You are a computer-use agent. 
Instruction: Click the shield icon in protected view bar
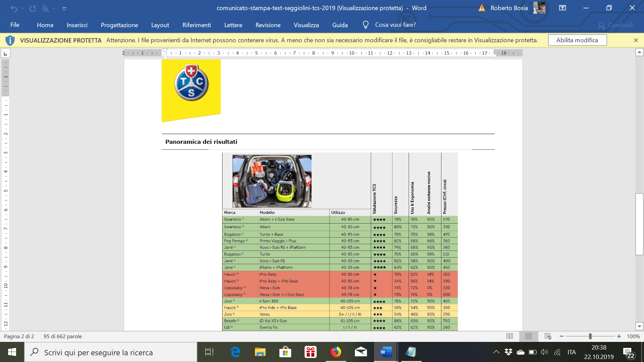pyautogui.click(x=10, y=40)
